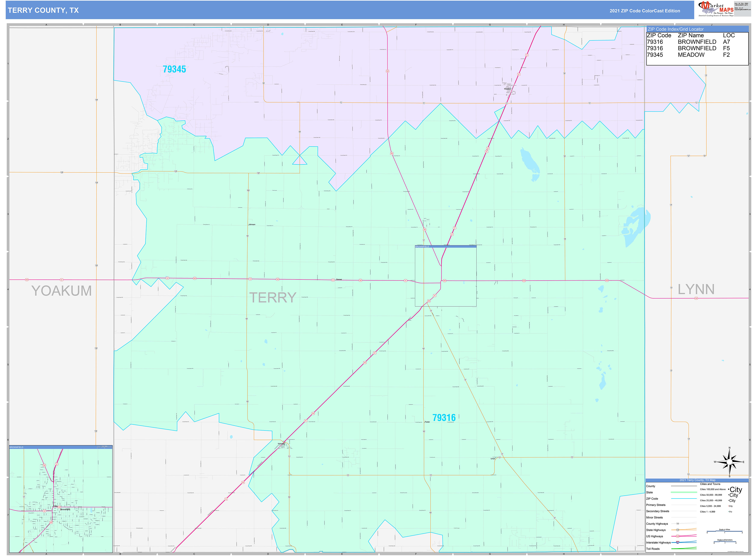Viewport: 756px width, 556px height.
Task: Click the Scale in Miles bar
Action: tap(724, 531)
